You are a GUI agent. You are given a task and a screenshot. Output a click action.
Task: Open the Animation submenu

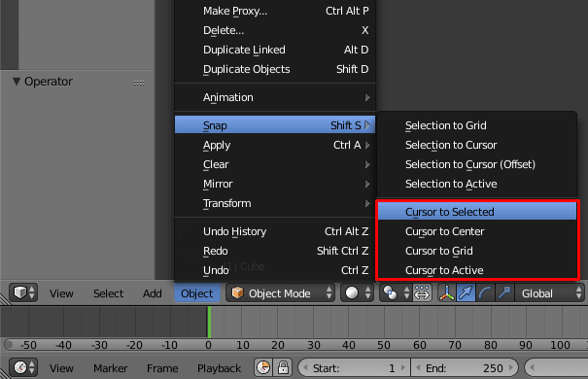(275, 97)
